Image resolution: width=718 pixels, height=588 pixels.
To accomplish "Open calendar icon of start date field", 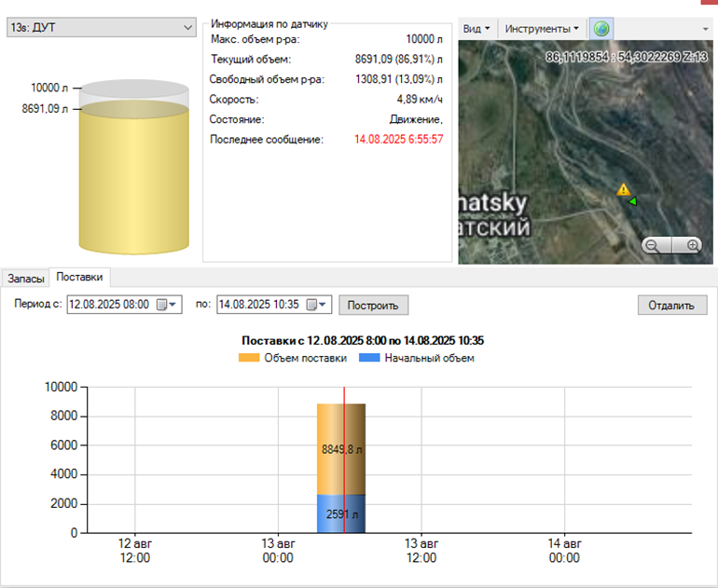I will coord(161,305).
